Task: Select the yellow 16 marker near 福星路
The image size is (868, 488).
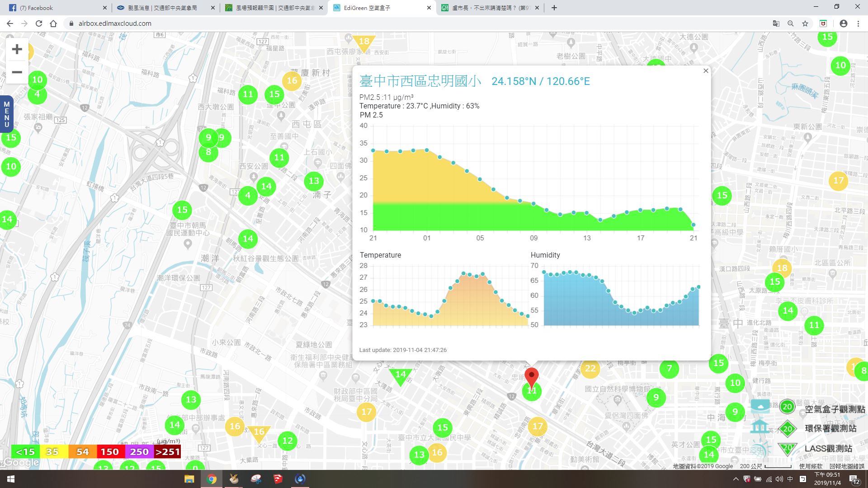Action: pos(292,81)
